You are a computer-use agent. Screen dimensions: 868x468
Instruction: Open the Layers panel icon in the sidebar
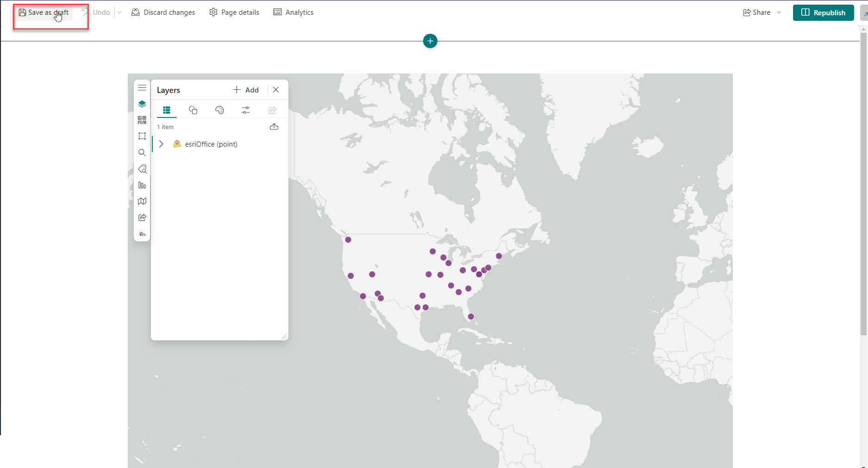click(x=142, y=104)
